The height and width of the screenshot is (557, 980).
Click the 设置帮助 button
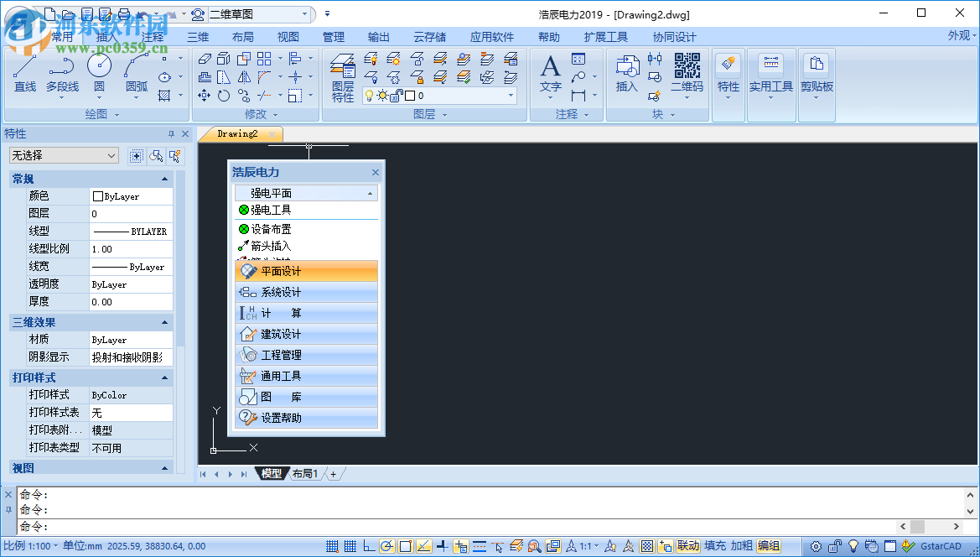click(306, 418)
